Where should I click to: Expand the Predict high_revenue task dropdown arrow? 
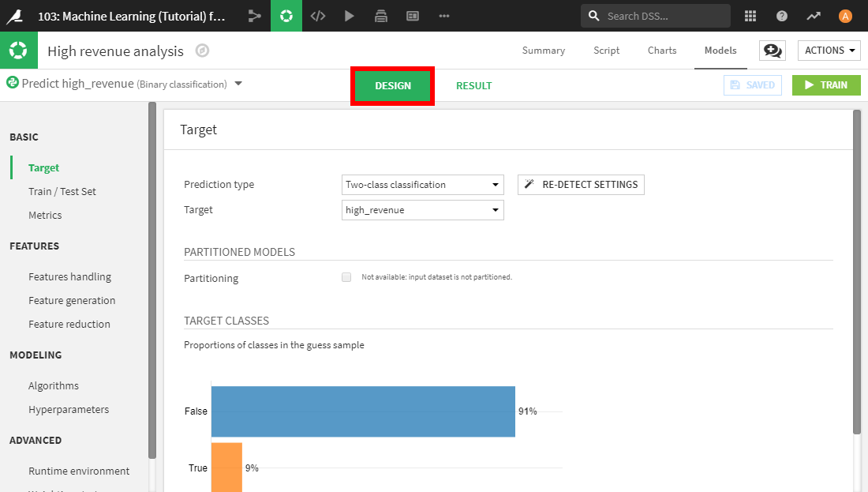[238, 84]
